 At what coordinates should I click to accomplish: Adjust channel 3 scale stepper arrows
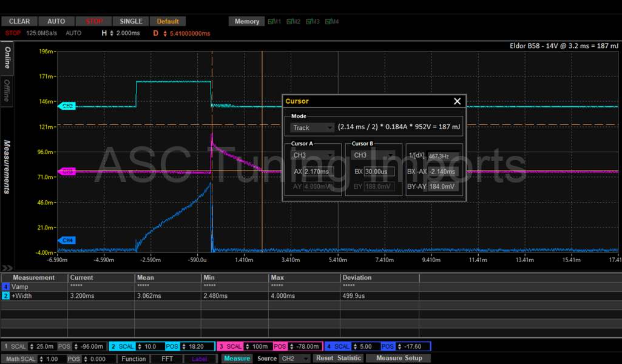click(247, 346)
